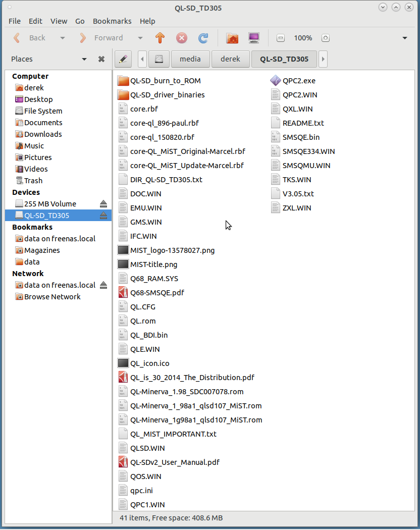The image size is (420, 530).
Task: Go to media in path bar
Action: tap(190, 59)
